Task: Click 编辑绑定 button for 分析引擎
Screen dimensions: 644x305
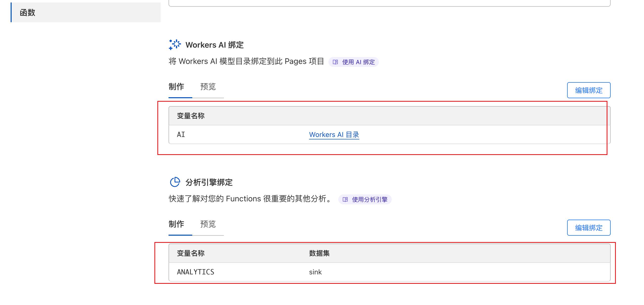Action: click(x=588, y=228)
